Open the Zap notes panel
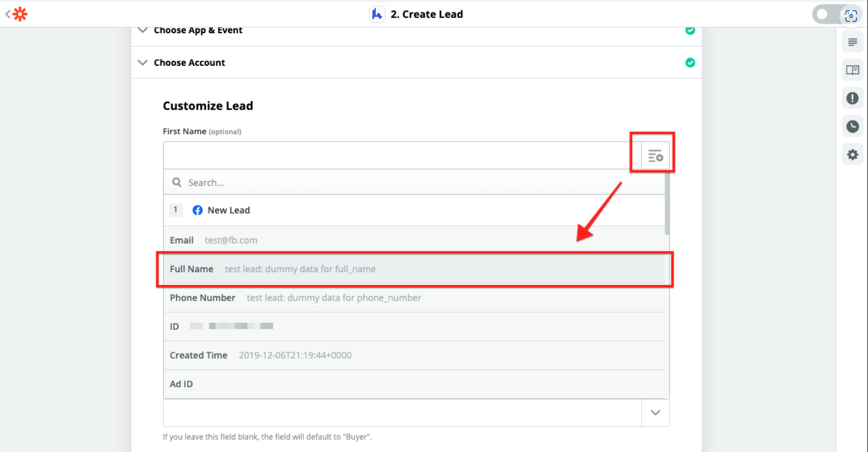The height and width of the screenshot is (452, 868). pyautogui.click(x=852, y=42)
